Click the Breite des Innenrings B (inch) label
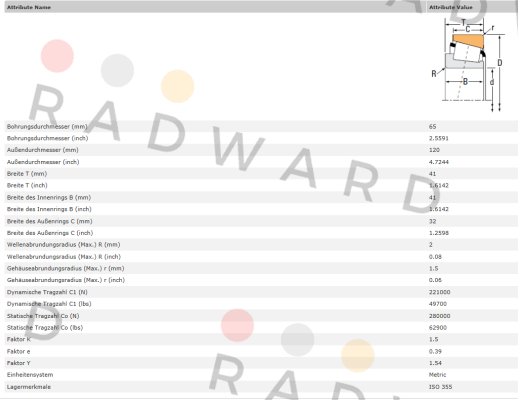 [x=49, y=209]
